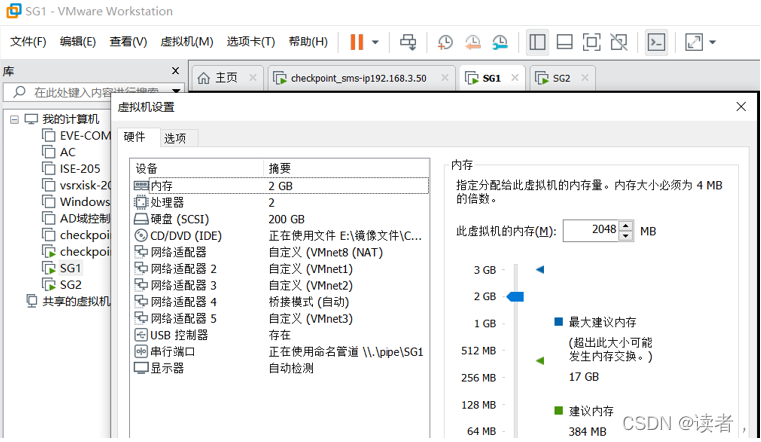761x442 pixels.
Task: Close the SG2 tab
Action: 585,78
